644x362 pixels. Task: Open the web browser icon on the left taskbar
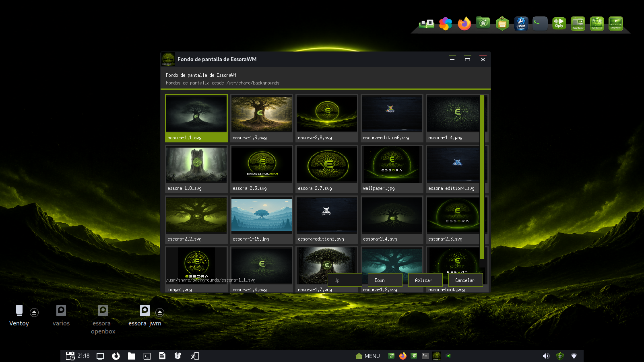116,356
